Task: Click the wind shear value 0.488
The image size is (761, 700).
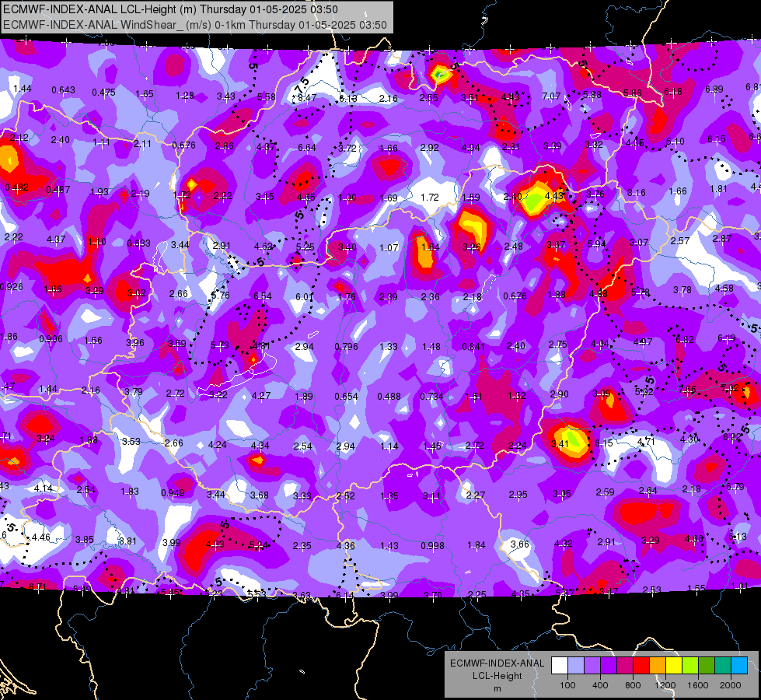Action: tap(389, 397)
